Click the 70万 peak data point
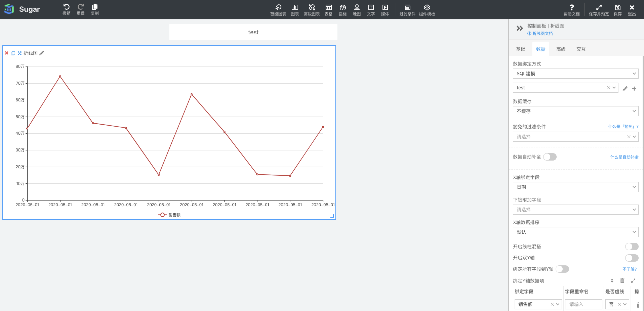 (60, 76)
